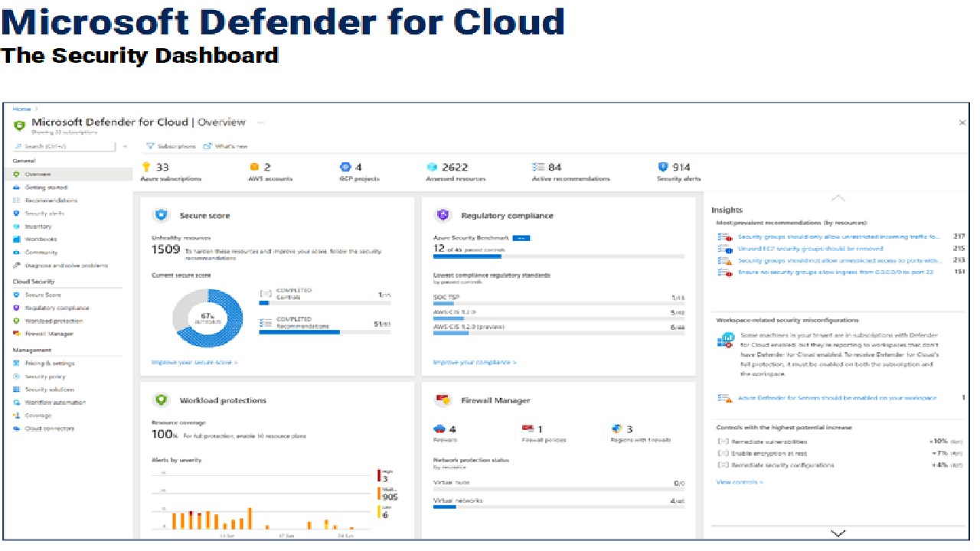This screenshot has width=980, height=551.
Task: Click the down chevron below Insights panel
Action: tap(838, 533)
